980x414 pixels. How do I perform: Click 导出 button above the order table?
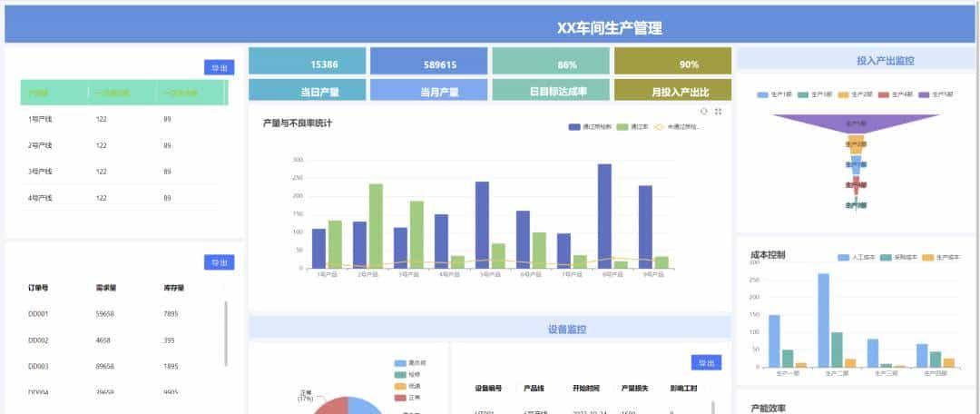click(220, 262)
